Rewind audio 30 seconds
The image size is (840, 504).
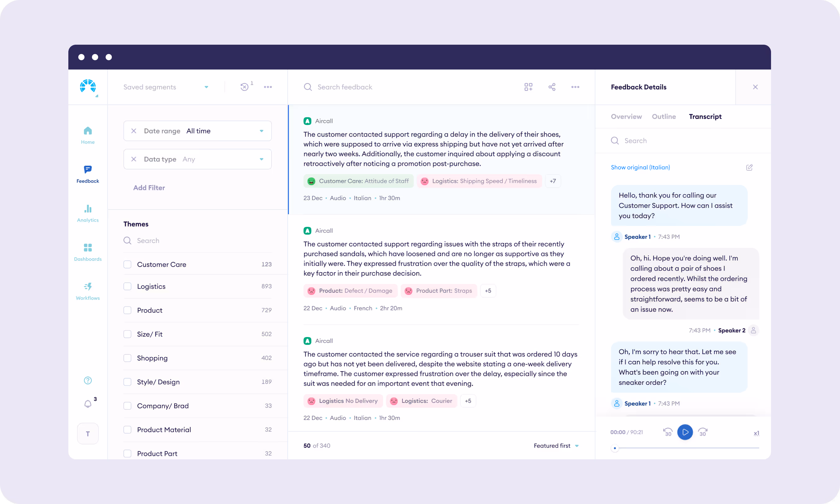pyautogui.click(x=668, y=432)
